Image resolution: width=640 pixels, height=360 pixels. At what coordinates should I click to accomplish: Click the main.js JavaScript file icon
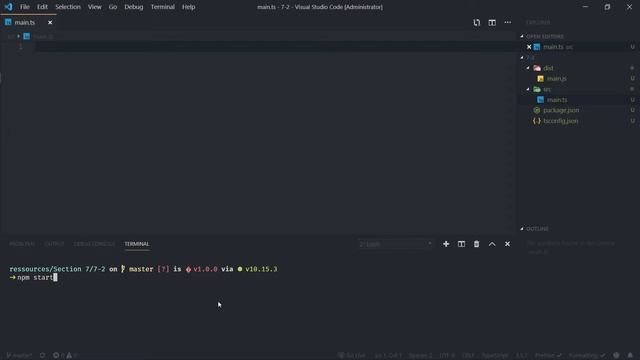(x=540, y=78)
